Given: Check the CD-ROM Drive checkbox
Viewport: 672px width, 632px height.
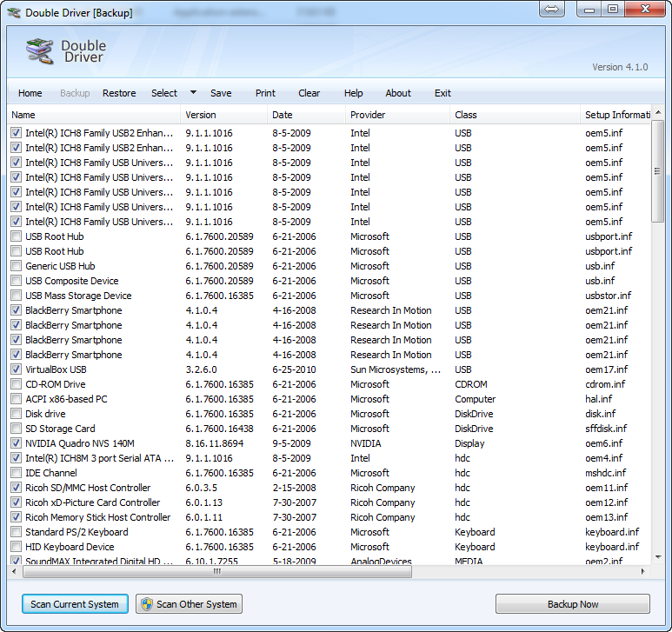Looking at the screenshot, I should click(x=16, y=384).
